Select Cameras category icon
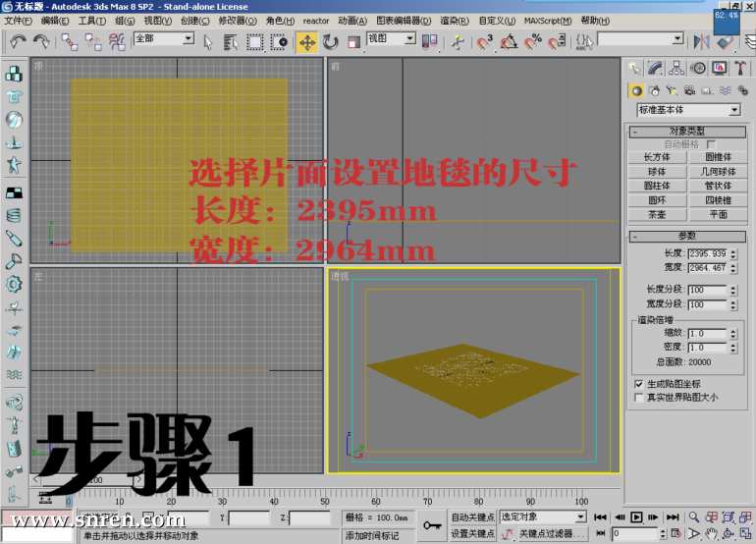Screen dimensions: 756x544 click(690, 90)
